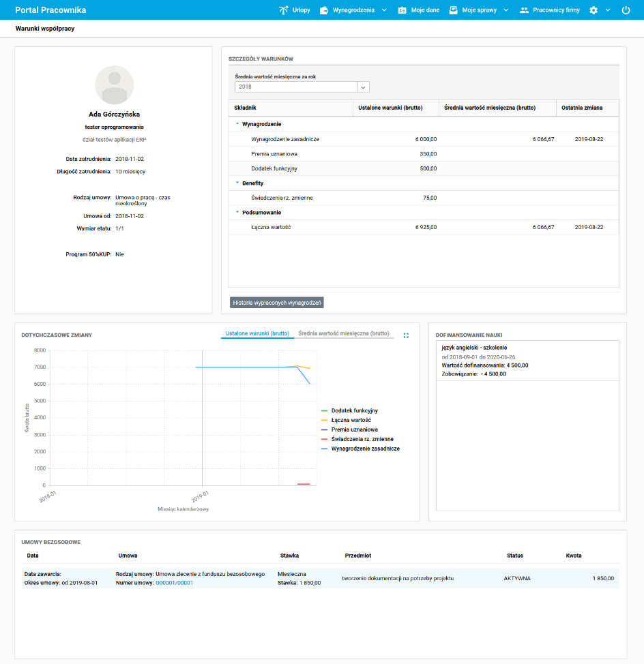Open the year selection dropdown arrow
The height and width of the screenshot is (664, 644).
(363, 87)
